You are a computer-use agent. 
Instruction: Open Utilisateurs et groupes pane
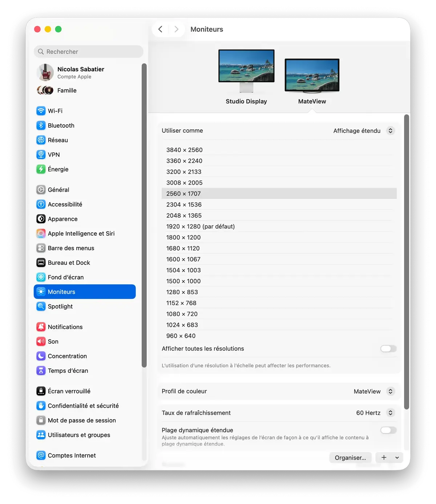(x=85, y=435)
